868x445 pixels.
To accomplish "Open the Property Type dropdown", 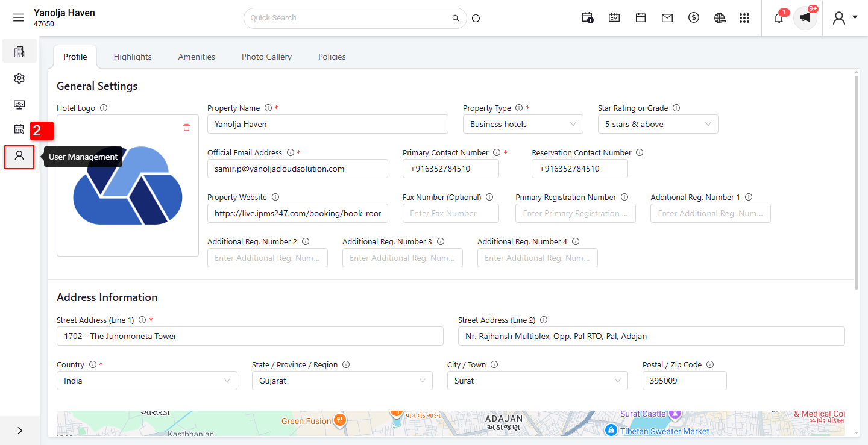I will 523,124.
